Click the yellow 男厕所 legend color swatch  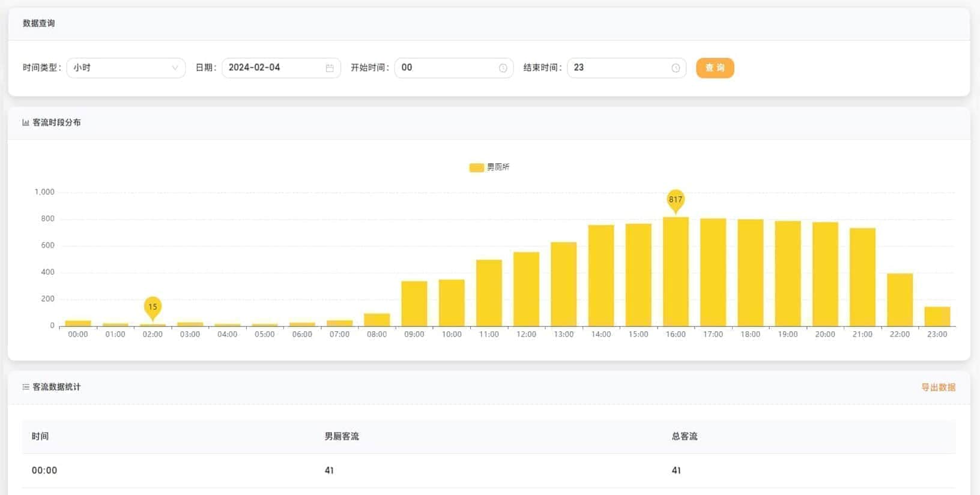pyautogui.click(x=476, y=167)
